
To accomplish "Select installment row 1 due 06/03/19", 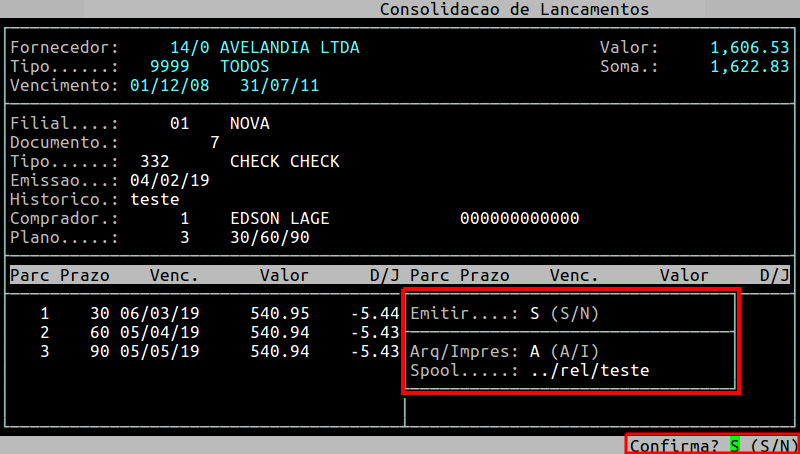I will 155,314.
